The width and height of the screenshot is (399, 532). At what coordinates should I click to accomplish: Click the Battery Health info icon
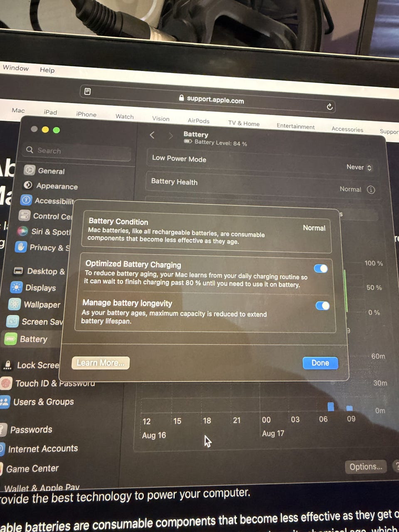(371, 190)
